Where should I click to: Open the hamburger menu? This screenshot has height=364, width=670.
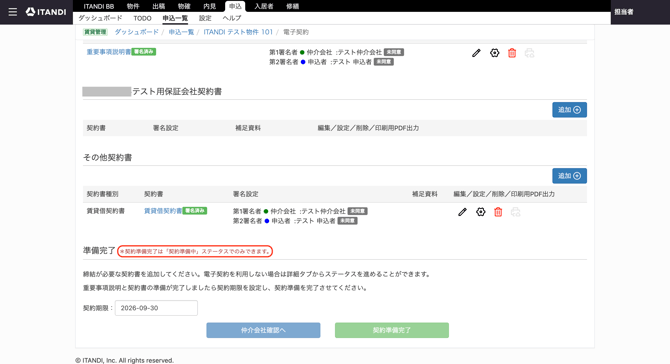[x=13, y=12]
